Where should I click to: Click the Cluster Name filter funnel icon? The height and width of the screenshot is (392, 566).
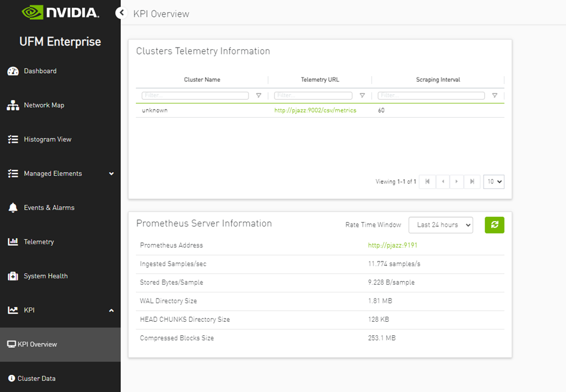coord(259,96)
